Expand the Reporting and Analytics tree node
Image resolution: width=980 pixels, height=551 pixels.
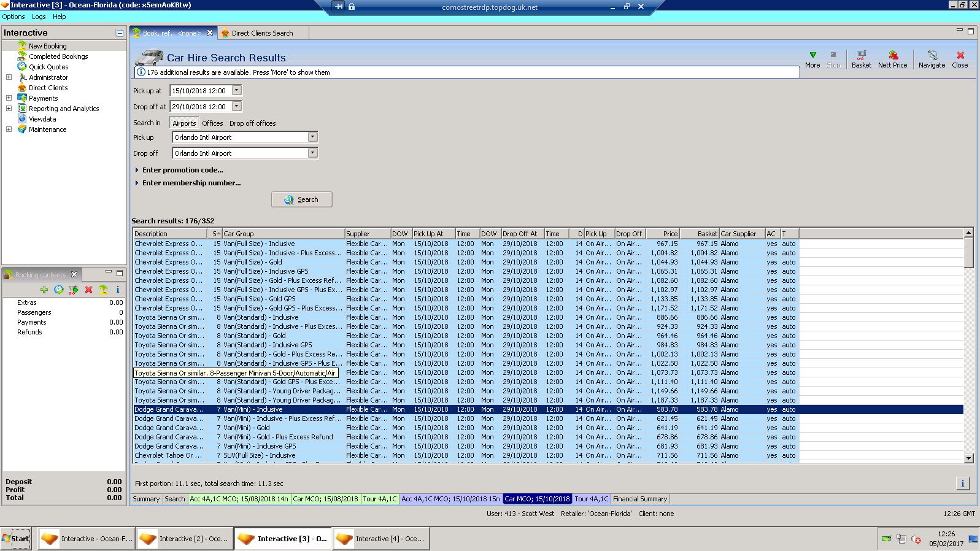tap(9, 109)
